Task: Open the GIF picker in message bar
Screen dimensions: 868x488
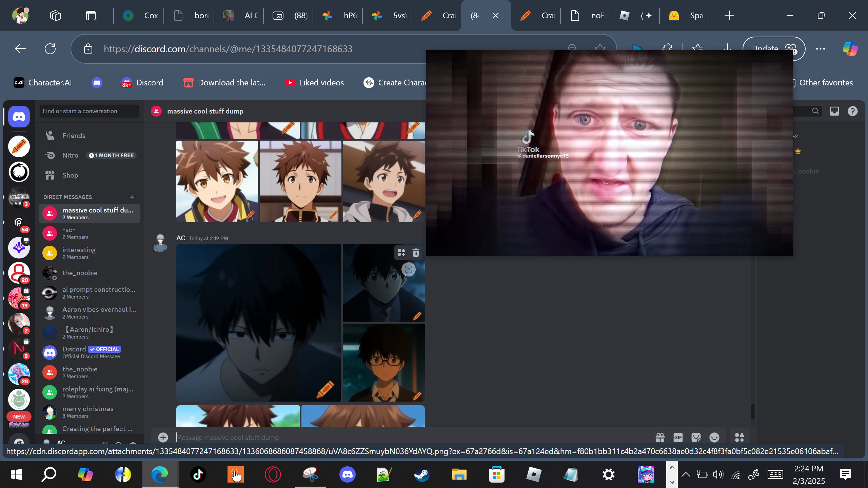Action: click(678, 438)
